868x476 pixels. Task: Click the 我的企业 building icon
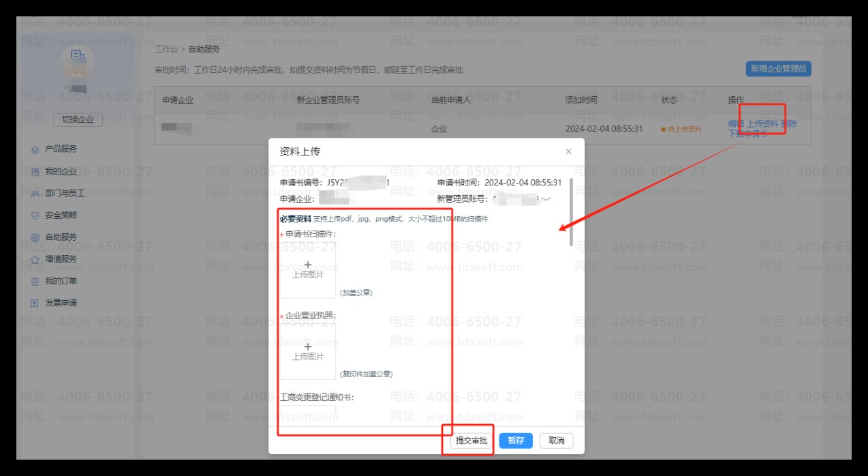(x=35, y=171)
